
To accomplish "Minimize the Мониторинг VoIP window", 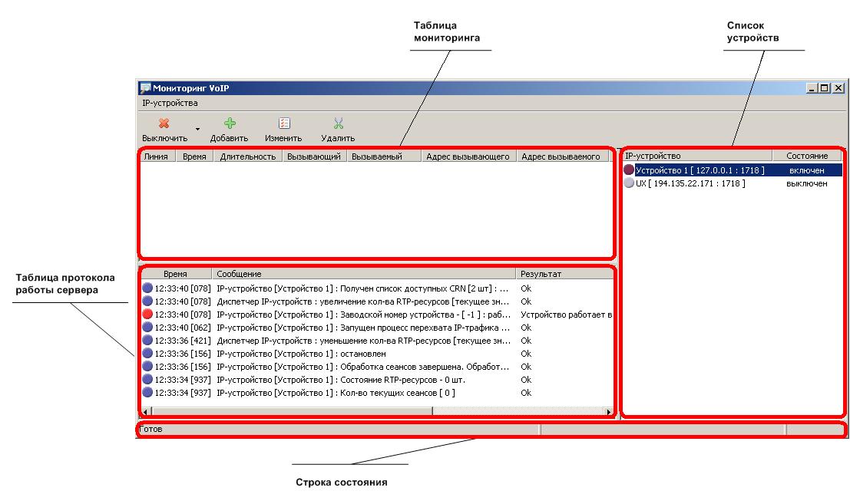I will [x=812, y=87].
